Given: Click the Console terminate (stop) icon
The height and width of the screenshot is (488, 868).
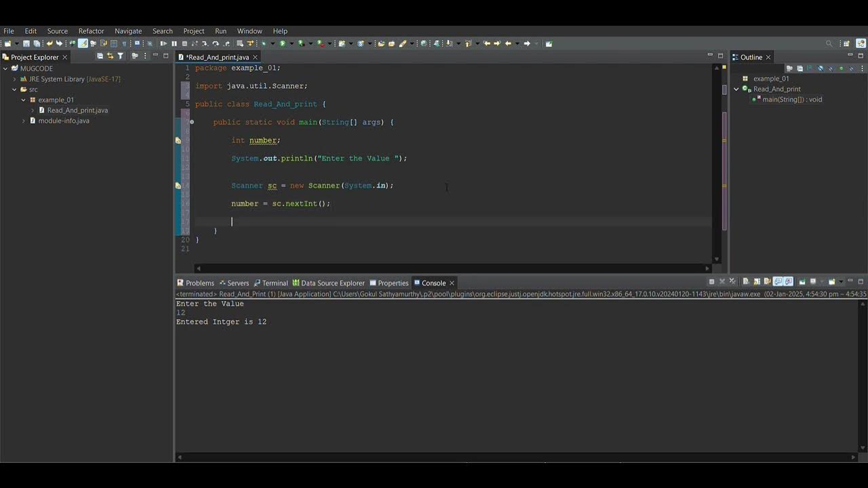Looking at the screenshot, I should pos(711,281).
